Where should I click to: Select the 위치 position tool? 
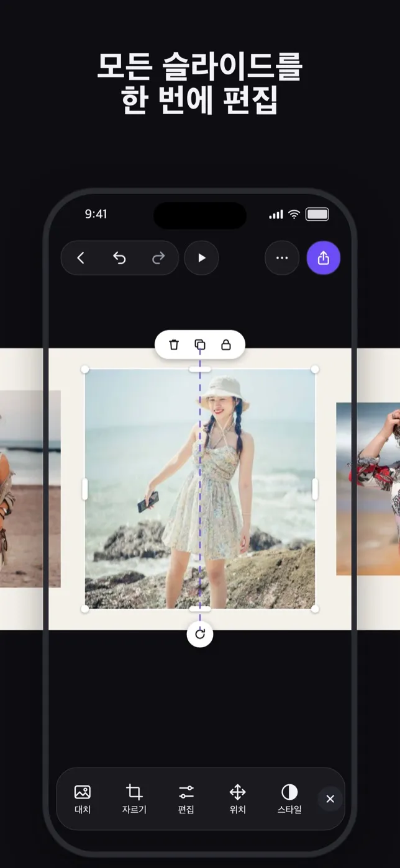click(237, 799)
